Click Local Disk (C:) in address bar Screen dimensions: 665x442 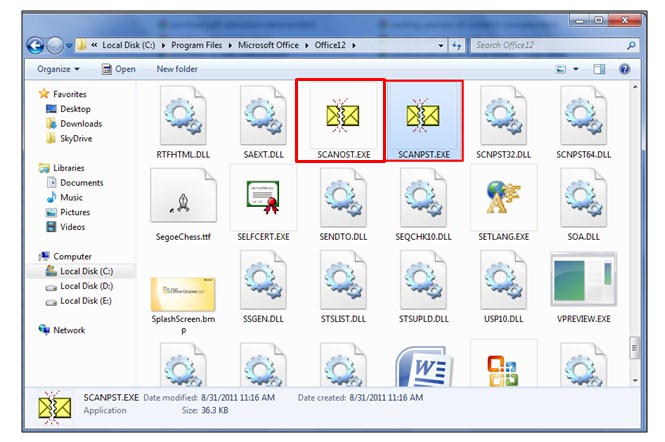click(129, 45)
